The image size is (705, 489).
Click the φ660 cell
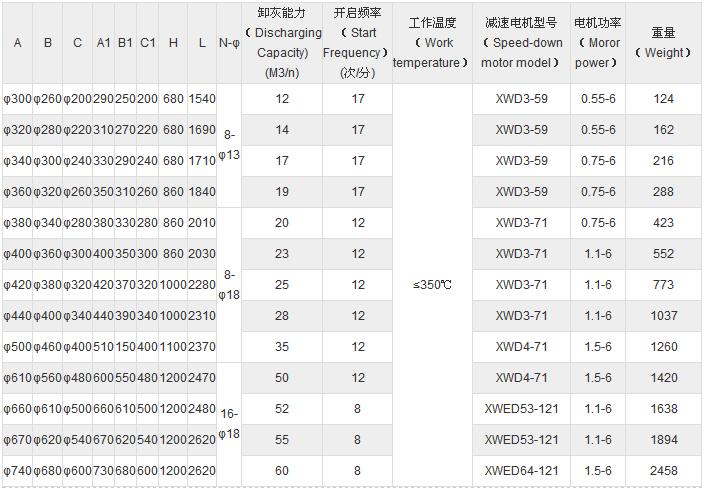(x=18, y=409)
